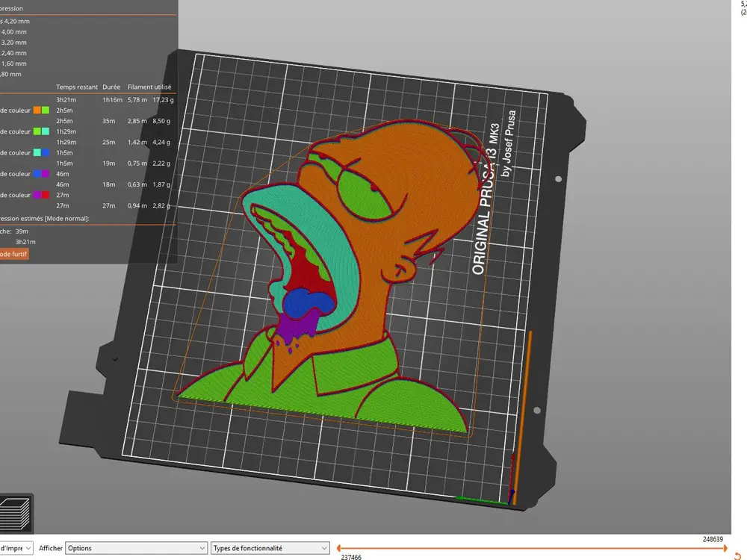Click green swatch in first color change row

[x=46, y=110]
